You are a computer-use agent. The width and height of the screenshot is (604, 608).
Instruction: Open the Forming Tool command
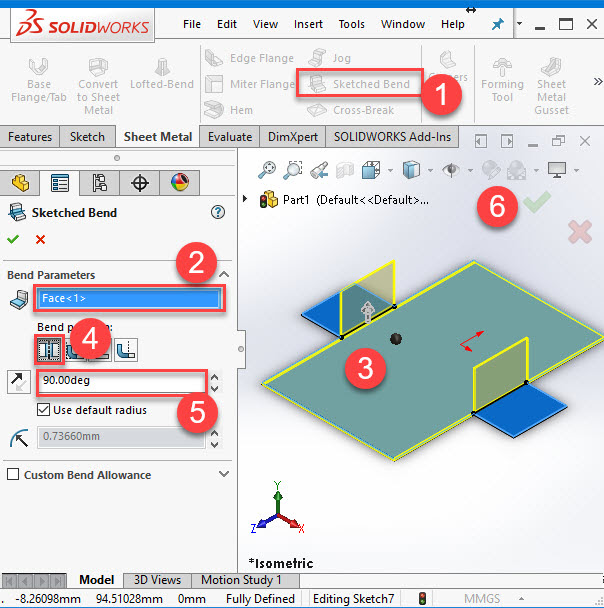click(502, 81)
